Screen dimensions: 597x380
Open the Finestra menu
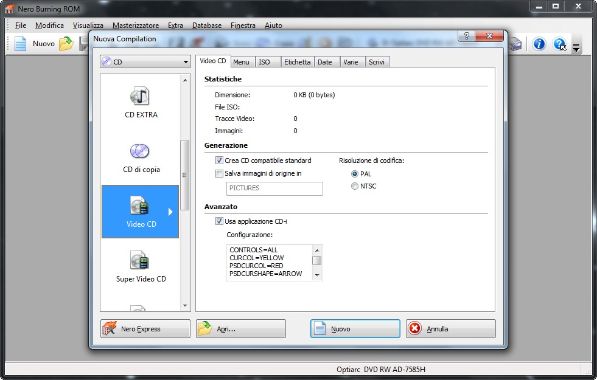[x=243, y=25]
